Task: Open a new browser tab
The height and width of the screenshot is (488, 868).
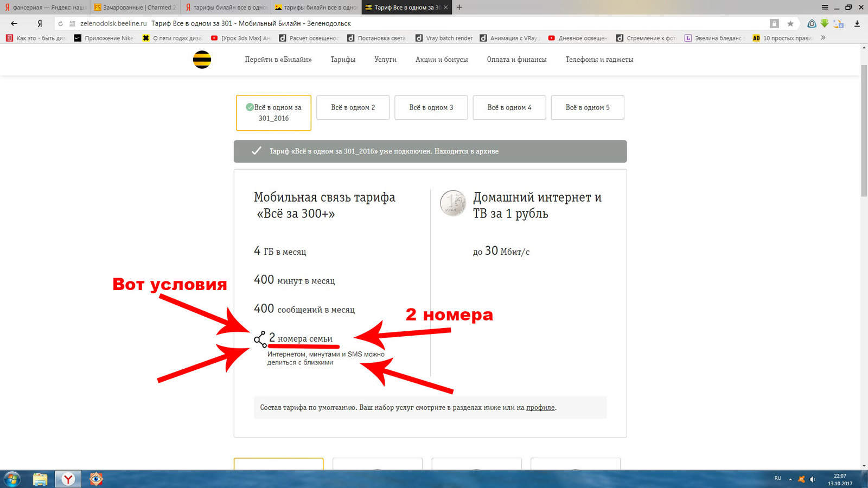Action: tap(459, 7)
